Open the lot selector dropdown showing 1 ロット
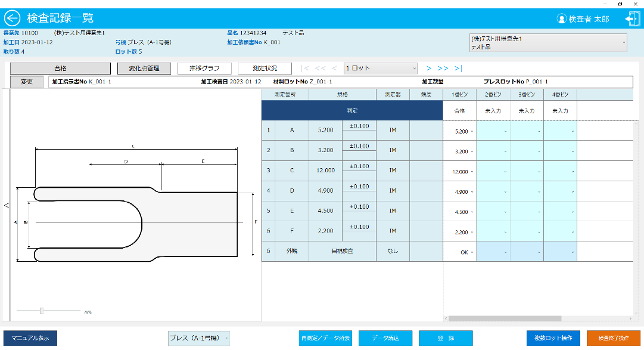This screenshot has width=644, height=350. click(380, 69)
